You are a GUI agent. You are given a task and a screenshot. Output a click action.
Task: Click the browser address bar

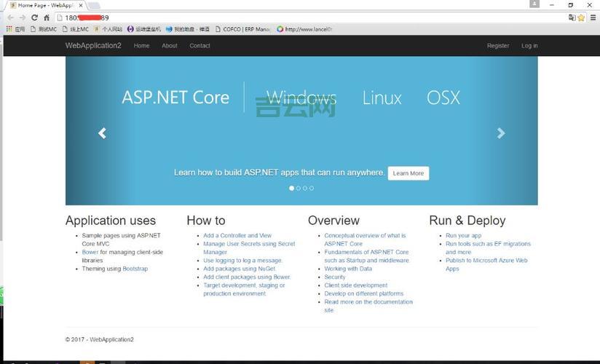coord(291,17)
